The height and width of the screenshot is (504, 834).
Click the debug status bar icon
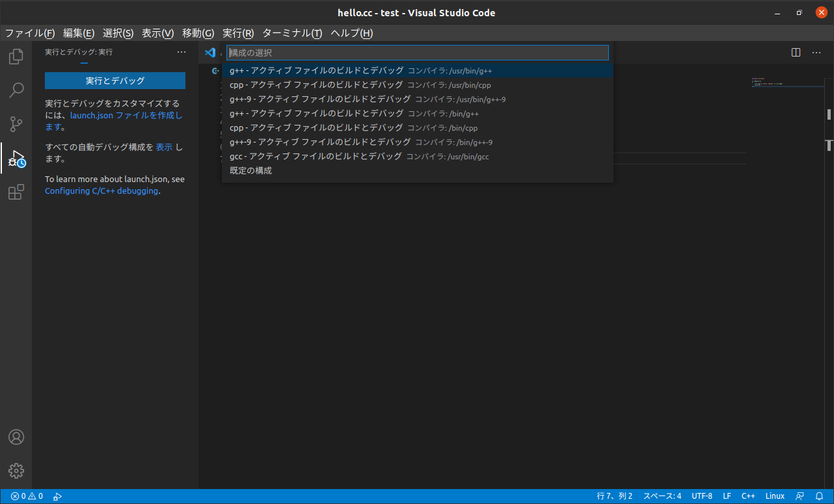[57, 496]
